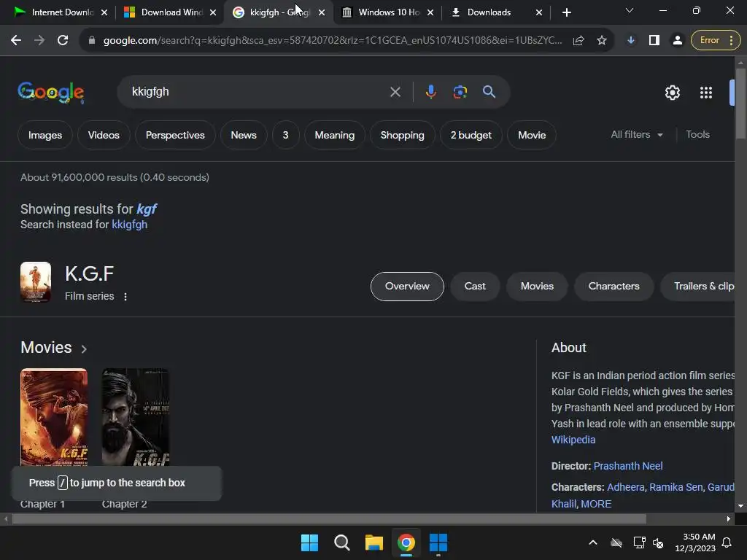Open the Ramika Sen character link
Image resolution: width=747 pixels, height=560 pixels.
point(676,487)
